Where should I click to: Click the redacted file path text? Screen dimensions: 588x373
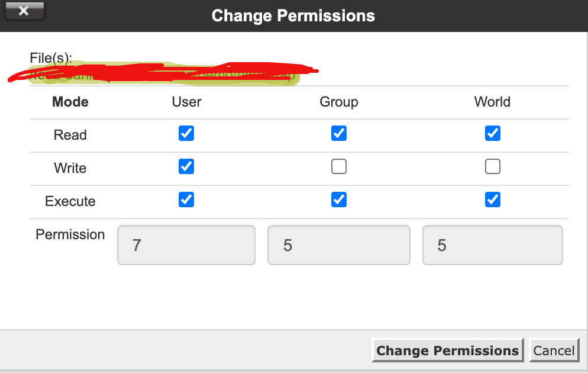pyautogui.click(x=163, y=73)
